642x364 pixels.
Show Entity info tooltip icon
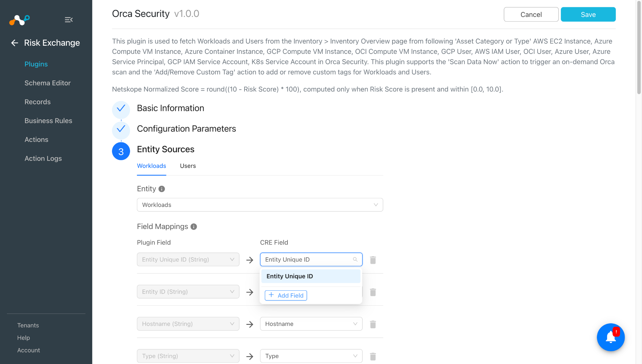[162, 189]
